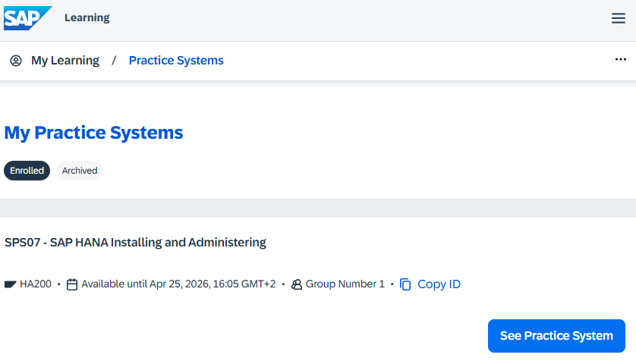Click the group icon beside Group Number

point(297,284)
